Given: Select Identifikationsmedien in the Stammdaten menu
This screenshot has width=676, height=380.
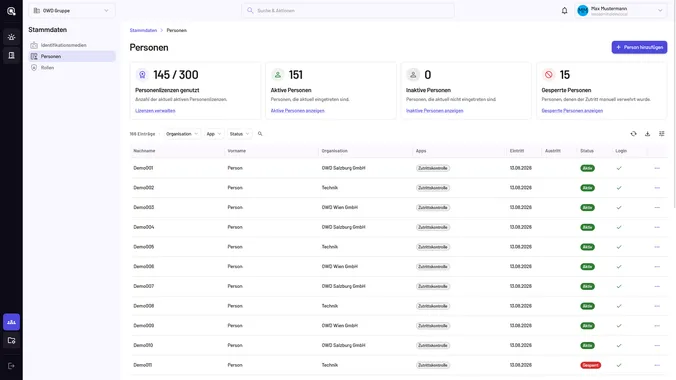Looking at the screenshot, I should [63, 45].
